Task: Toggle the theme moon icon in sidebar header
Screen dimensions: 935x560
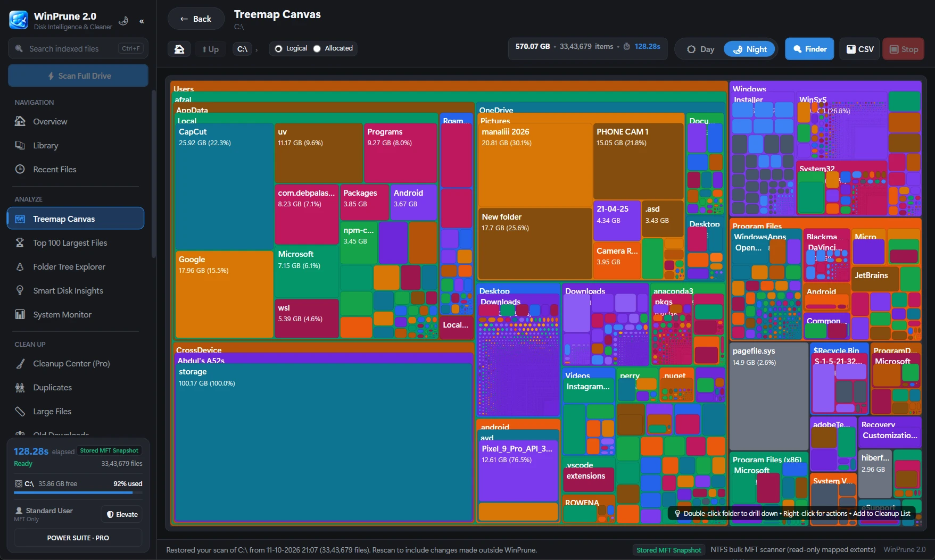Action: [123, 21]
